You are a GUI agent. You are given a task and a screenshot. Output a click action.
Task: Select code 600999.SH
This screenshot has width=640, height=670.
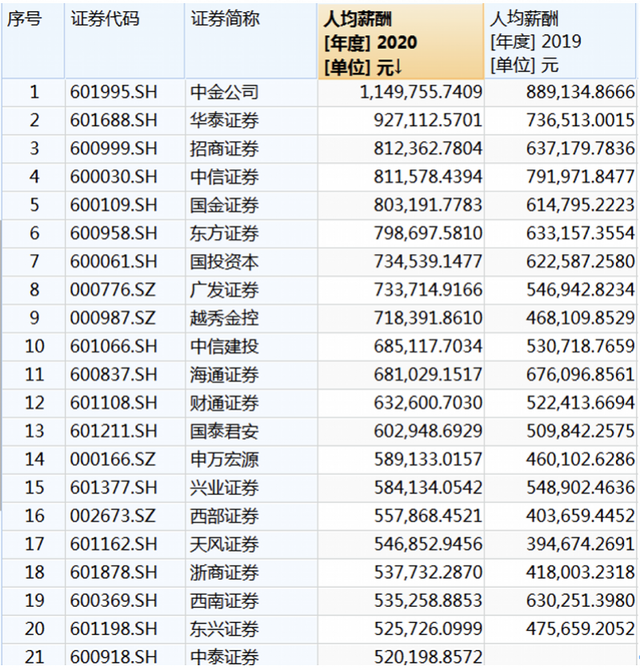125,149
